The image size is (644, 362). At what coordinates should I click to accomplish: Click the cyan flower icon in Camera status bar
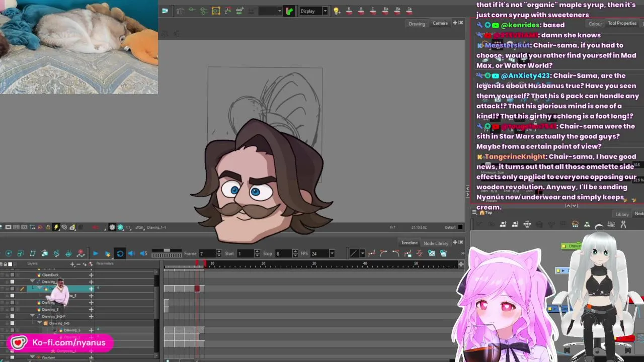[x=120, y=227]
